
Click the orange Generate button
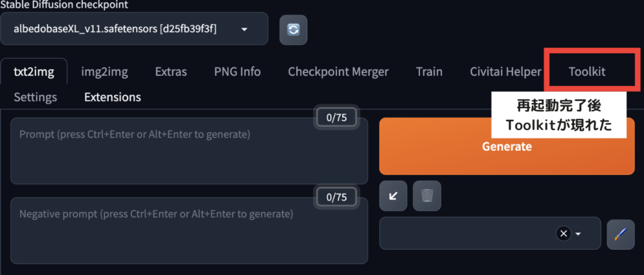coord(507,146)
